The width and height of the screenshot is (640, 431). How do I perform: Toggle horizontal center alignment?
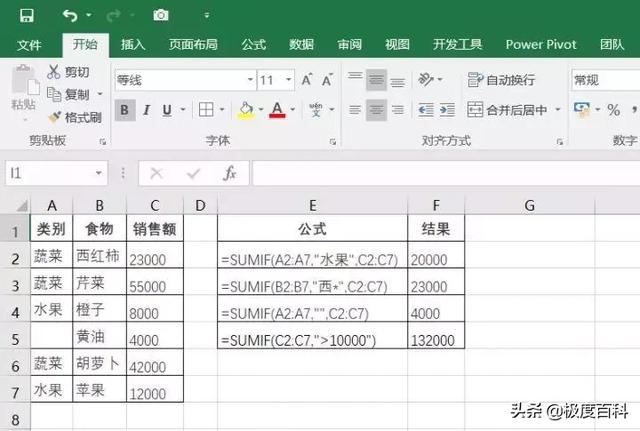(x=376, y=110)
